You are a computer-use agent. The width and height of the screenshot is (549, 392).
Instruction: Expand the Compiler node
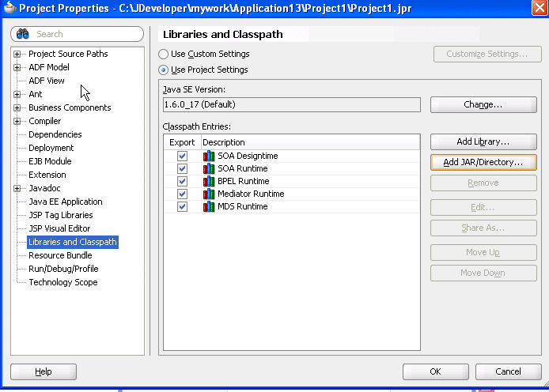(x=17, y=121)
